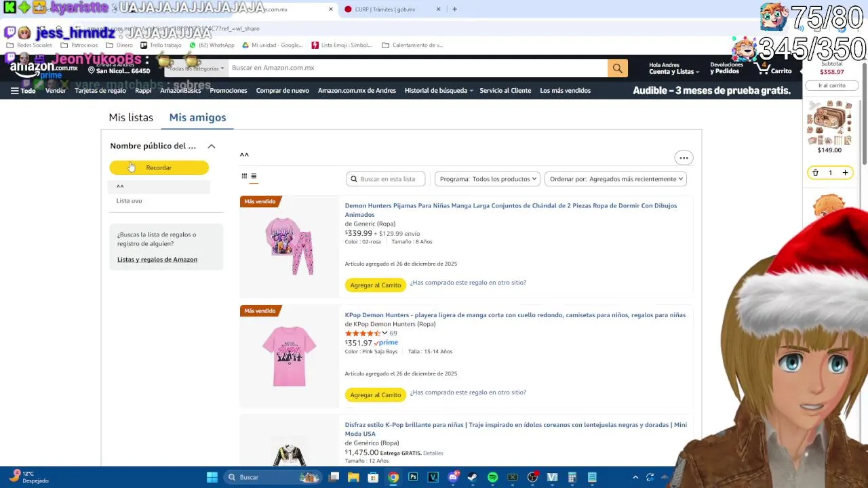Open Lista Emoji bookmark
868x488 pixels.
point(342,45)
